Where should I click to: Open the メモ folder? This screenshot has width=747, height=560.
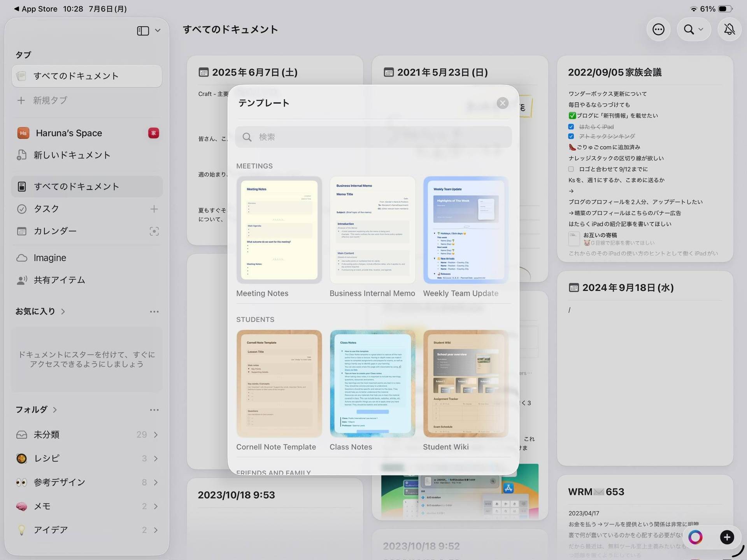[87, 506]
